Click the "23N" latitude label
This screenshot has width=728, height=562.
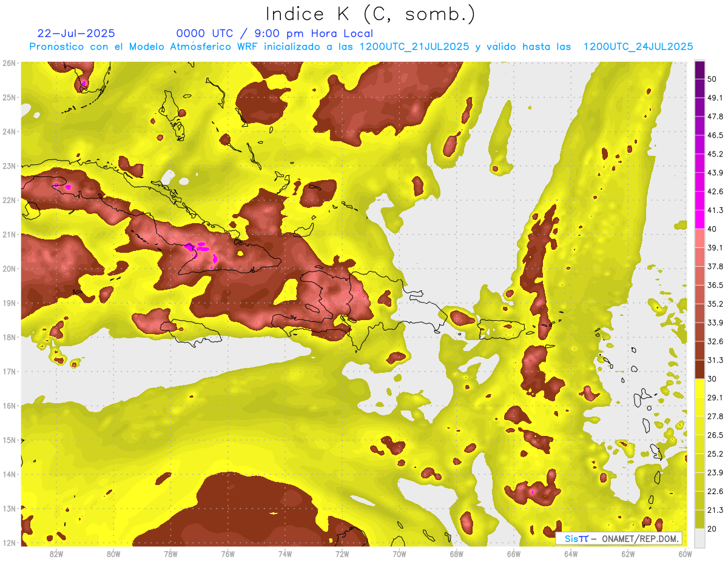point(9,166)
